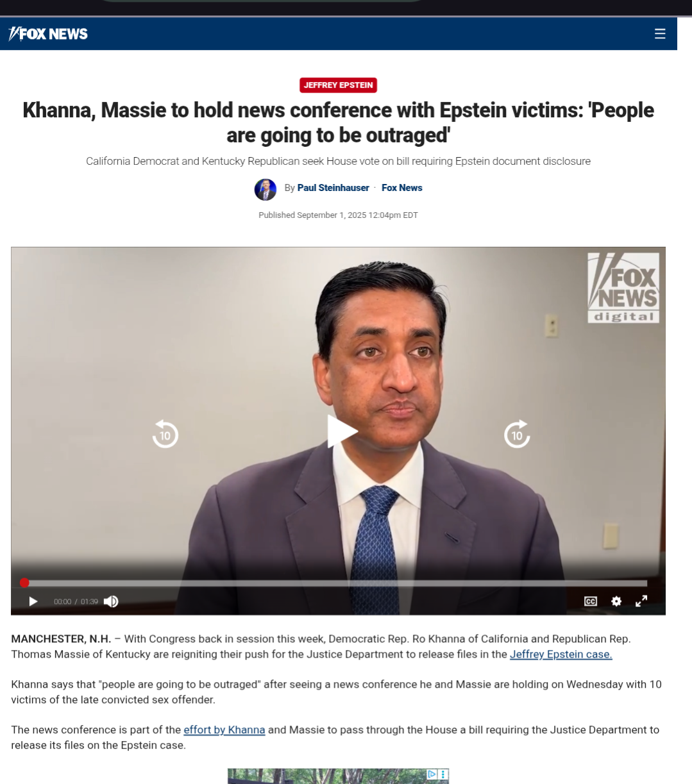Screen dimensions: 692x784
Task: Follow the Jeffrey Epstein case link
Action: click(x=561, y=655)
